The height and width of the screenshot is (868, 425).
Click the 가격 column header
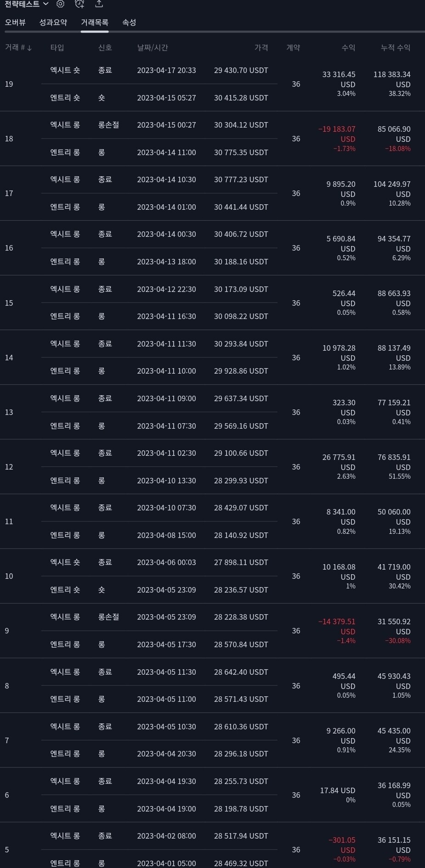(x=261, y=48)
